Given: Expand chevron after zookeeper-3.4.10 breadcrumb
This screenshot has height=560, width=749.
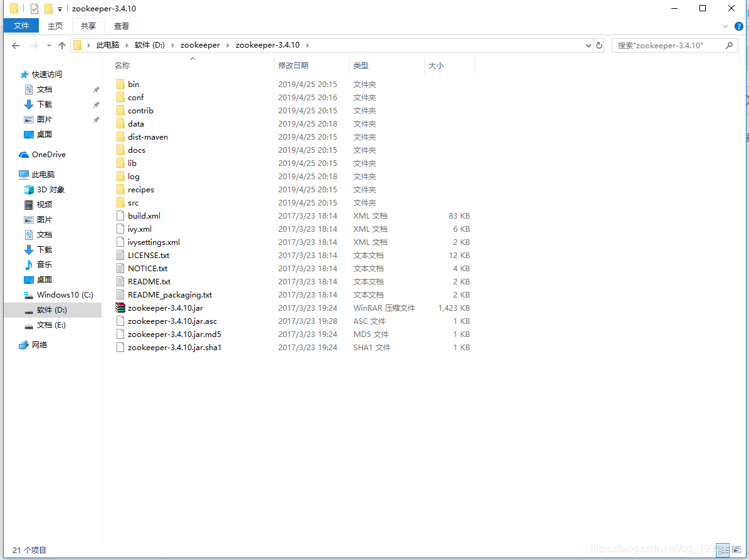Looking at the screenshot, I should coord(307,45).
